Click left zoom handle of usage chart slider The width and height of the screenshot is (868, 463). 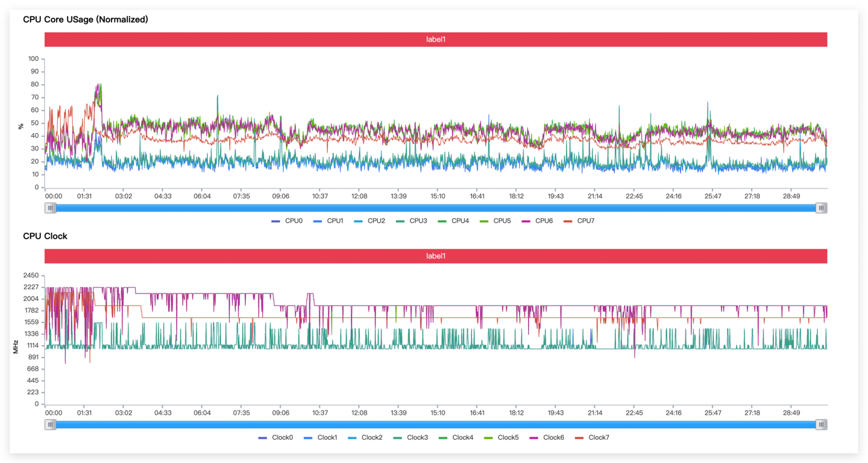tap(51, 208)
